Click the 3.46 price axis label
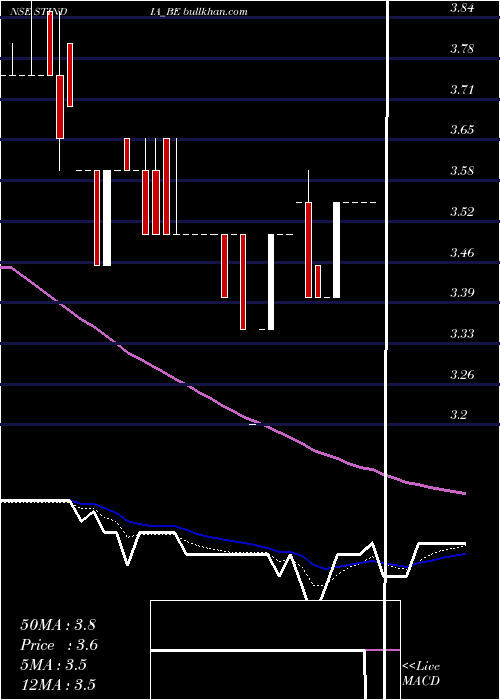Screen dimensions: 500x700 [462, 253]
